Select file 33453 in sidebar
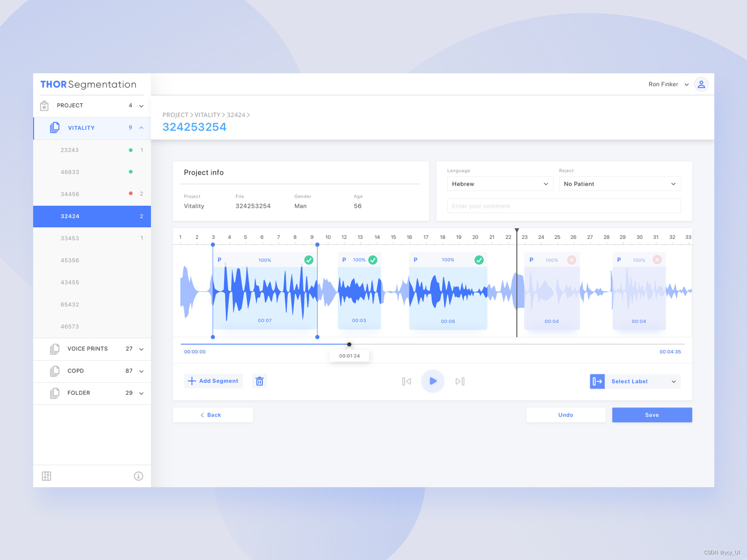The height and width of the screenshot is (560, 747). tap(92, 238)
